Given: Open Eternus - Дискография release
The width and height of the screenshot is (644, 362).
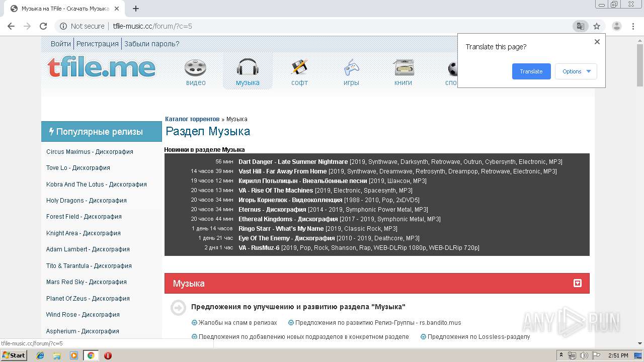Looking at the screenshot, I should pos(272,210).
